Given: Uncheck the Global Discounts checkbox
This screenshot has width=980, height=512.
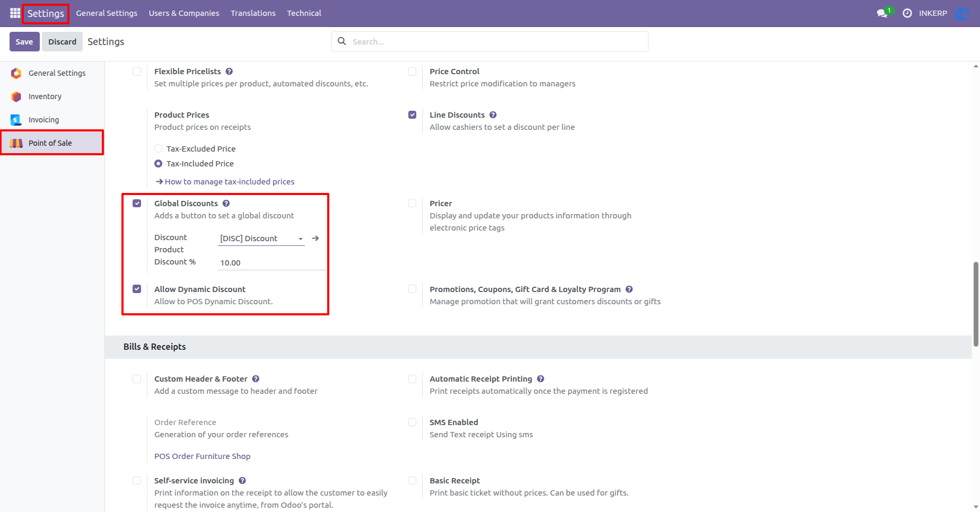Looking at the screenshot, I should [x=137, y=204].
